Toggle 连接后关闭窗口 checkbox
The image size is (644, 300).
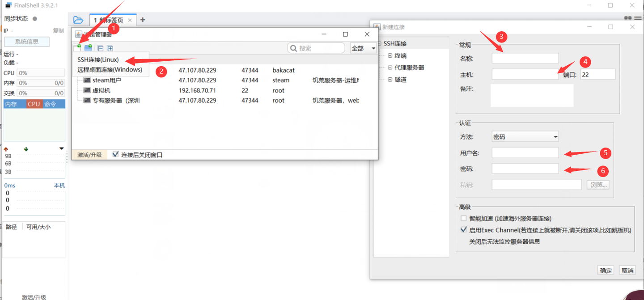point(115,154)
